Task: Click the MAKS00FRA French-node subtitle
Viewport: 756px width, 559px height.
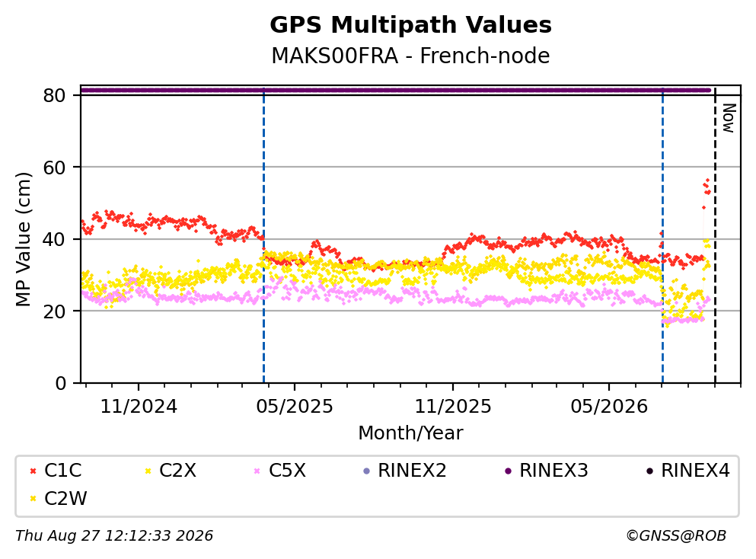Action: tap(411, 56)
